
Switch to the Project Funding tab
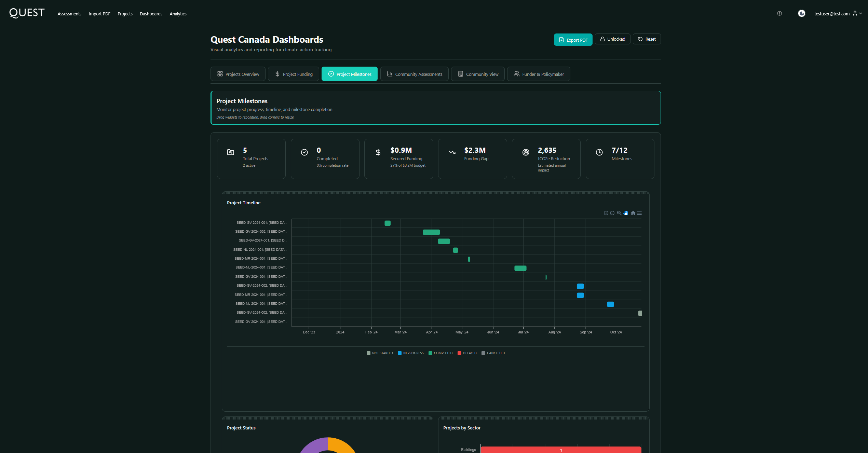click(294, 74)
